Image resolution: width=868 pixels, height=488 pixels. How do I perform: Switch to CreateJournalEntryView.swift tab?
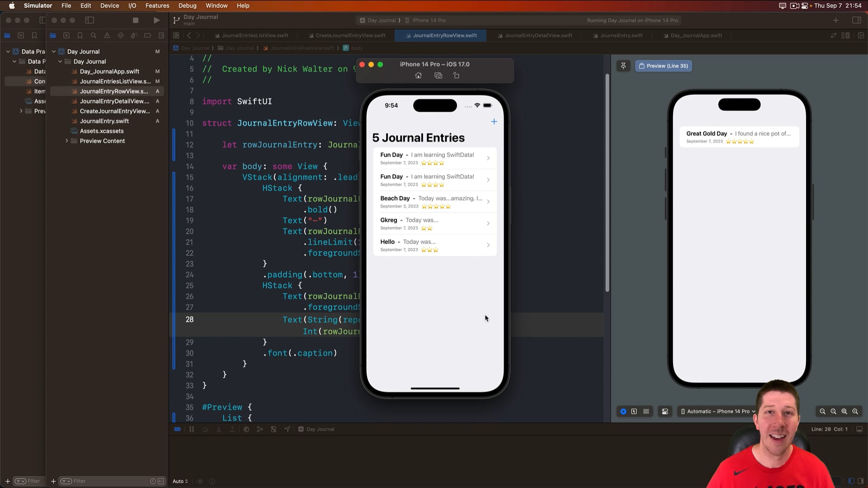pos(347,36)
